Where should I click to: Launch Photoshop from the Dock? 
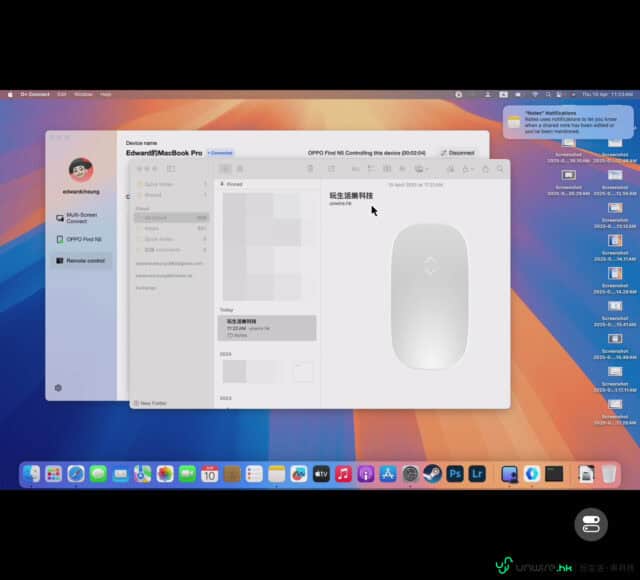pos(455,474)
